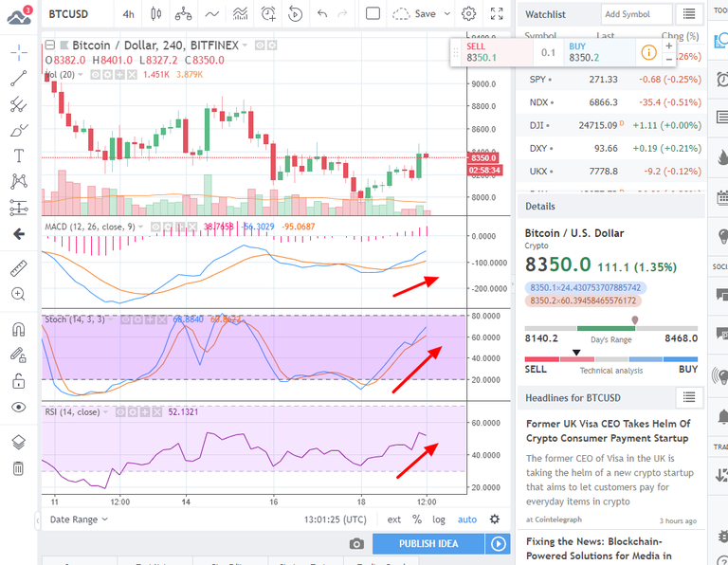Toggle Magnet mode in the left toolbar
728x565 pixels.
coord(19,330)
